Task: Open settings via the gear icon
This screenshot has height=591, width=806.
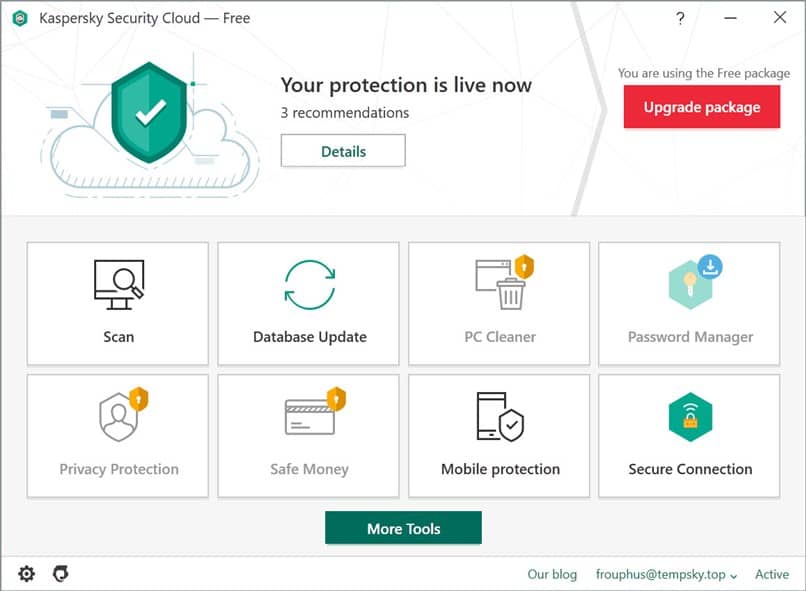Action: pos(26,574)
